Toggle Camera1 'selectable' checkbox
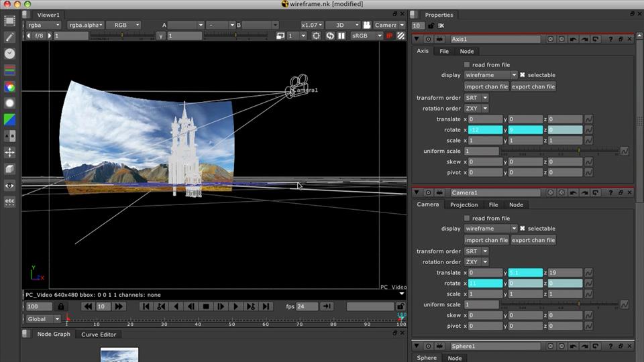 pyautogui.click(x=523, y=229)
